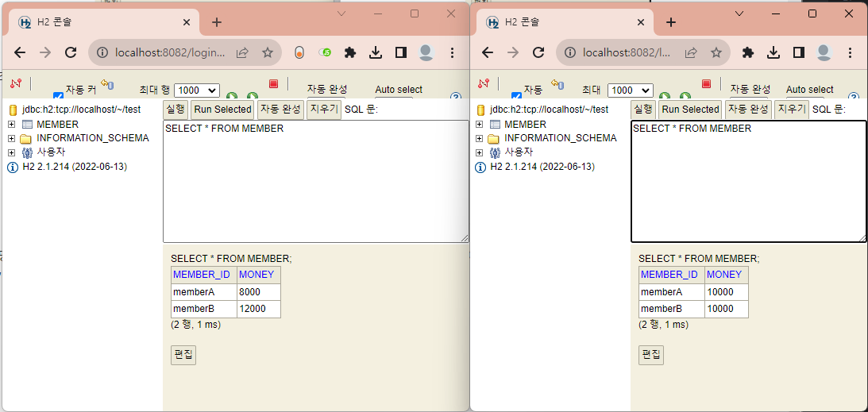Click the 실행 button in left console
Screen dimensions: 868x412
pos(176,110)
